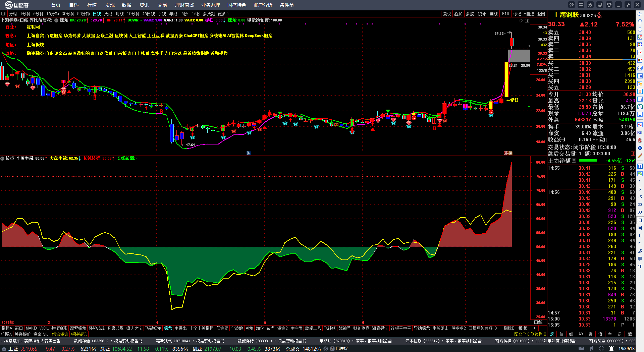Switch to 月线 monthly period
The height and width of the screenshot is (352, 644).
tap(120, 14)
